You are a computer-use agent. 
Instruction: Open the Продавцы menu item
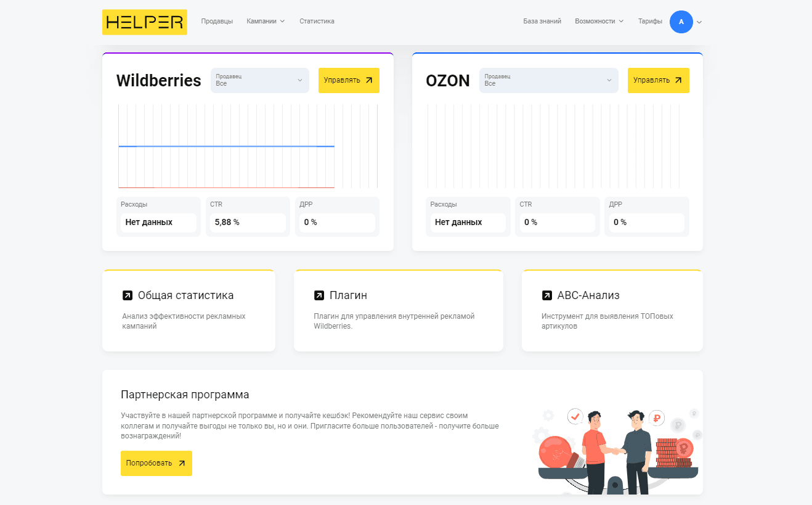(217, 21)
